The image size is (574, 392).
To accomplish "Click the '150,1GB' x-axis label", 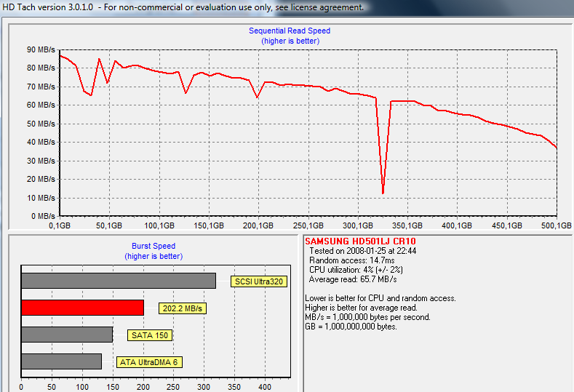I will (x=209, y=225).
